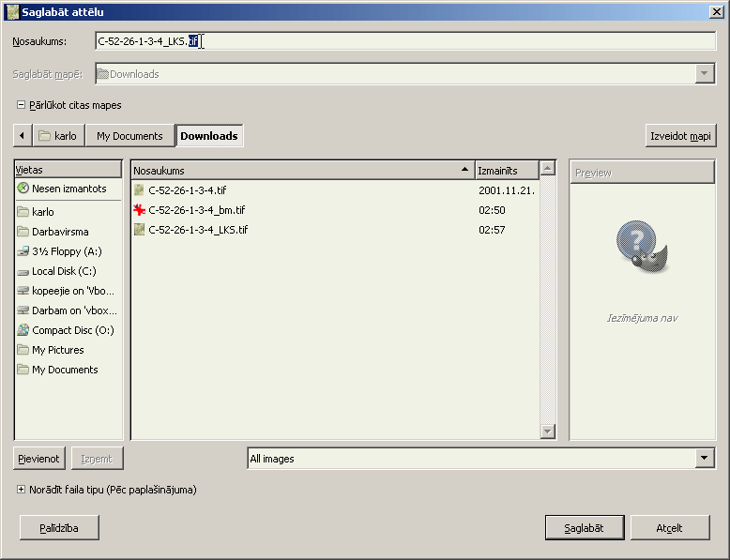Image resolution: width=730 pixels, height=560 pixels.
Task: Click the red C-52-26-1-3-4_bm.tif file icon
Action: click(x=139, y=210)
